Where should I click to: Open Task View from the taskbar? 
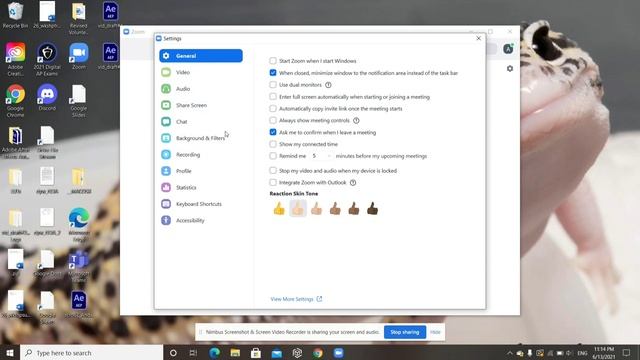click(193, 353)
